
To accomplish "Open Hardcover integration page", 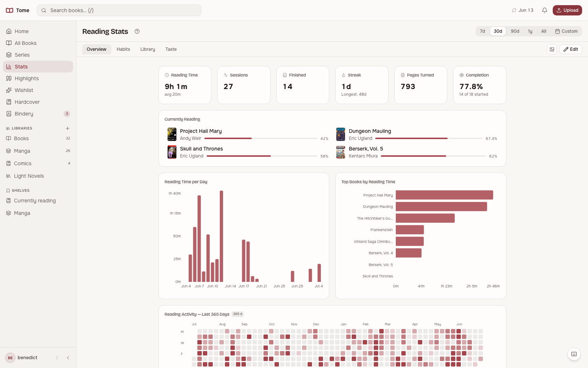I will (x=38, y=102).
